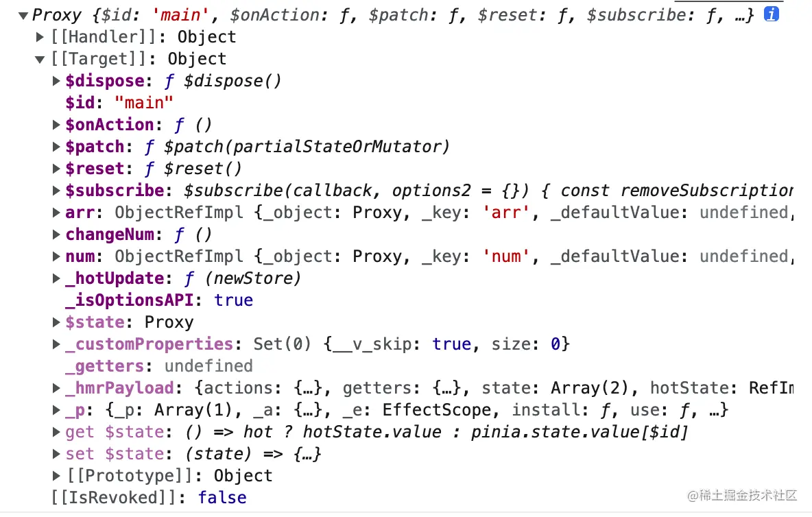The image size is (812, 517).
Task: Expand the $onAction function entry
Action: (56, 124)
